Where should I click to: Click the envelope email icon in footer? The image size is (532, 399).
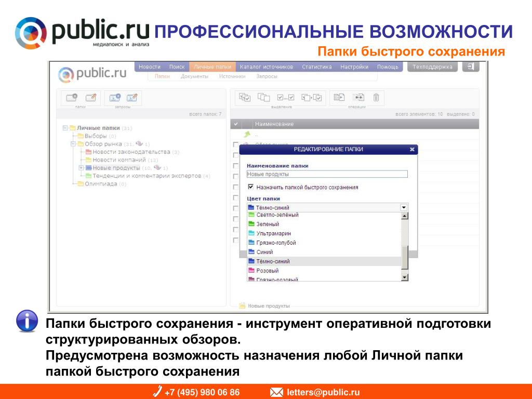coord(276,392)
